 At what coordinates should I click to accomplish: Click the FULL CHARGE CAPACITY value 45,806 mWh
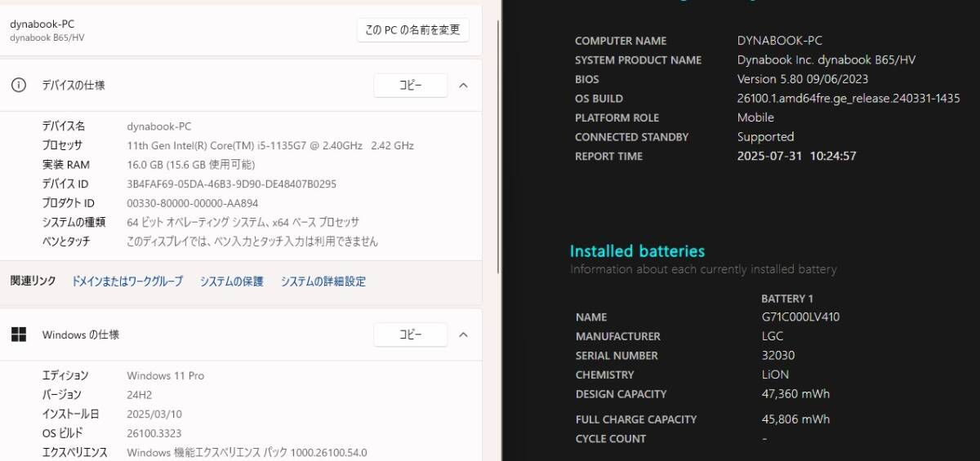pyautogui.click(x=795, y=419)
